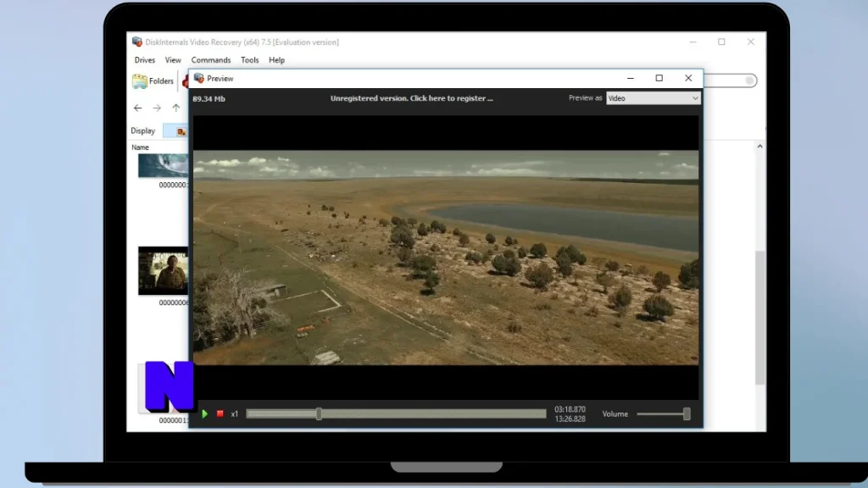
Task: Minimize the Preview window
Action: click(631, 78)
